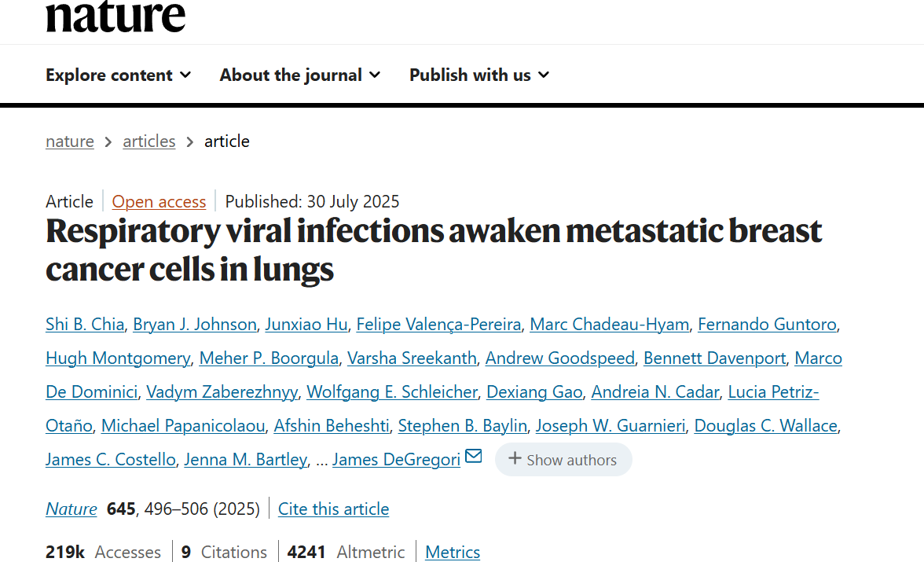Open the articles breadcrumb link
The width and height of the screenshot is (924, 562).
(148, 141)
